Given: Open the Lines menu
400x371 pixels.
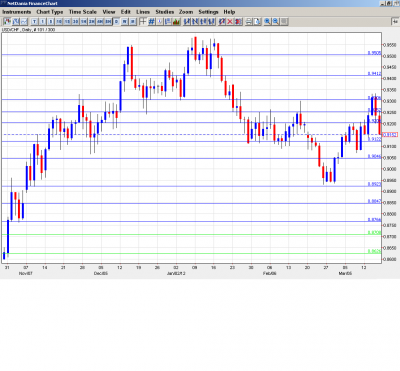Looking at the screenshot, I should pos(143,12).
